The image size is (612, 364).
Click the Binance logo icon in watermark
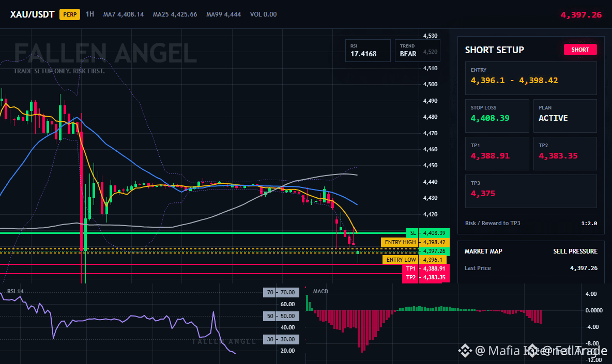(x=465, y=351)
